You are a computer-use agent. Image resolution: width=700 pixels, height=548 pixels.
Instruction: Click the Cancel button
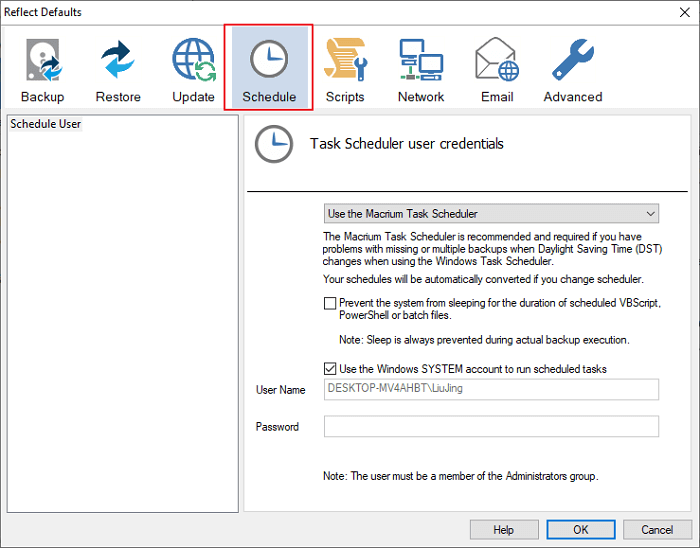(x=657, y=530)
